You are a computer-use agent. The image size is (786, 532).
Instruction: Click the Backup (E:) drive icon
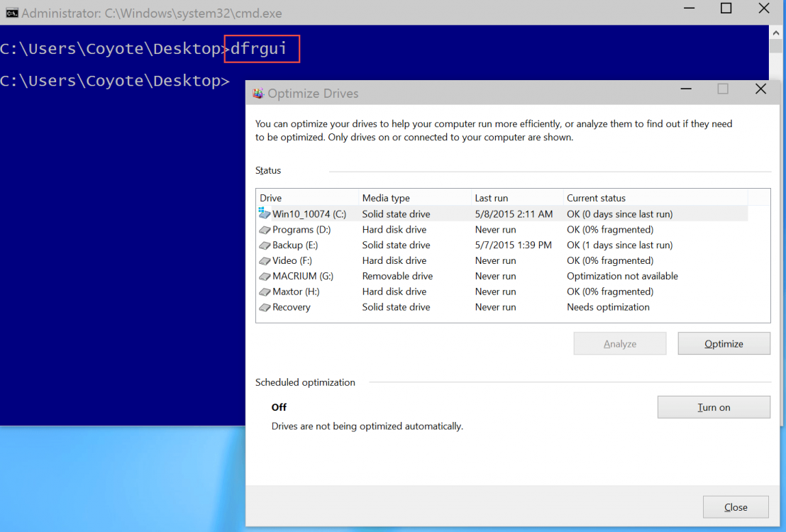265,245
